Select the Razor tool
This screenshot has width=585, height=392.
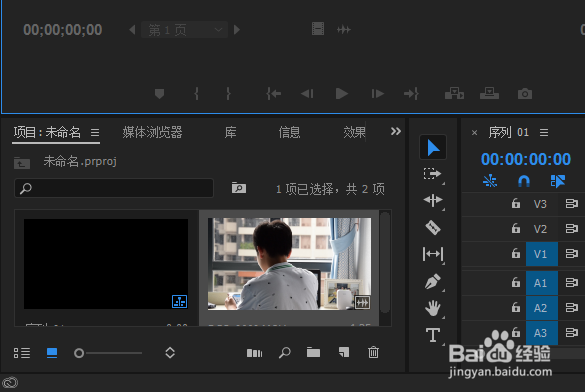[x=433, y=227]
